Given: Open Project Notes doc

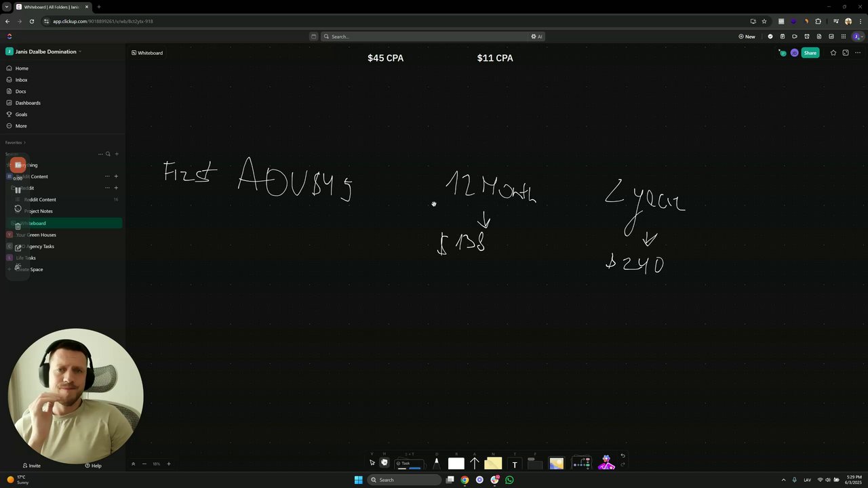Looking at the screenshot, I should point(38,211).
